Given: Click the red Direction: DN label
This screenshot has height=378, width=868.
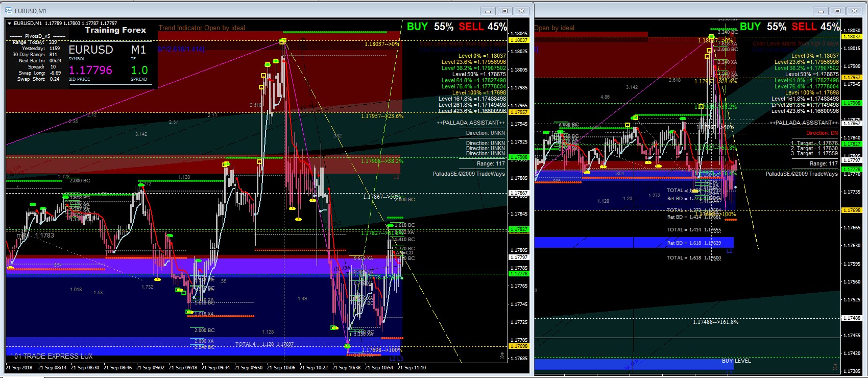Looking at the screenshot, I should click(x=822, y=133).
